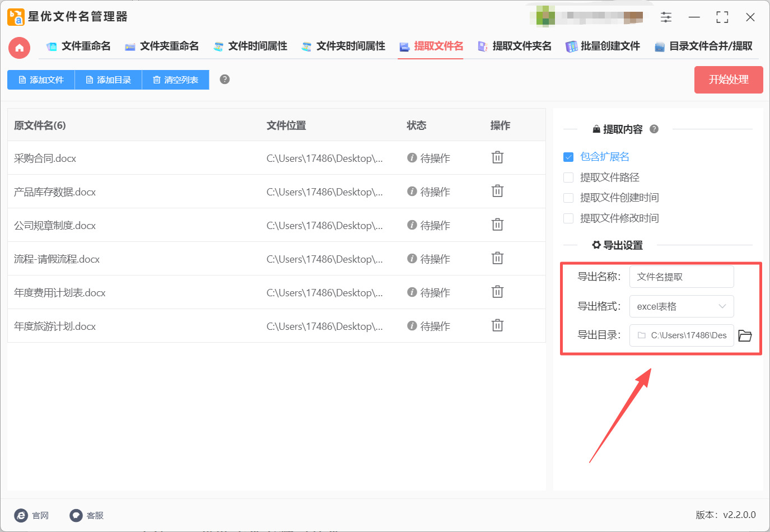Viewport: 770px width, 532px height.
Task: Remove 年度费用计划表.docx using trash icon
Action: pyautogui.click(x=497, y=292)
